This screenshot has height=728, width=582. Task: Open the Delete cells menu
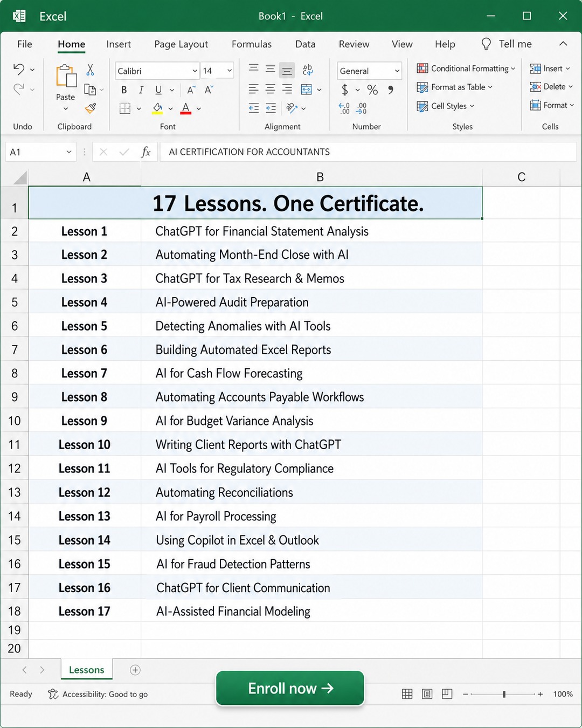click(x=551, y=86)
